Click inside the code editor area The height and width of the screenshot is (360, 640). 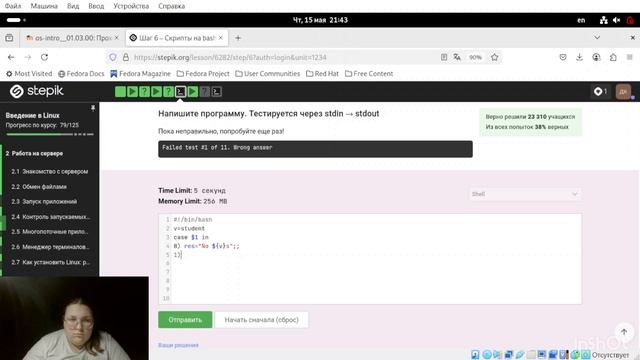click(370, 259)
